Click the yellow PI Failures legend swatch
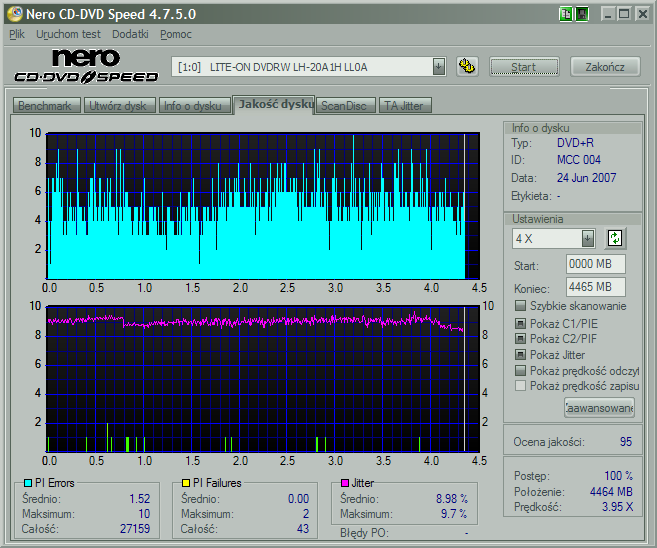The height and width of the screenshot is (548, 657). click(186, 483)
